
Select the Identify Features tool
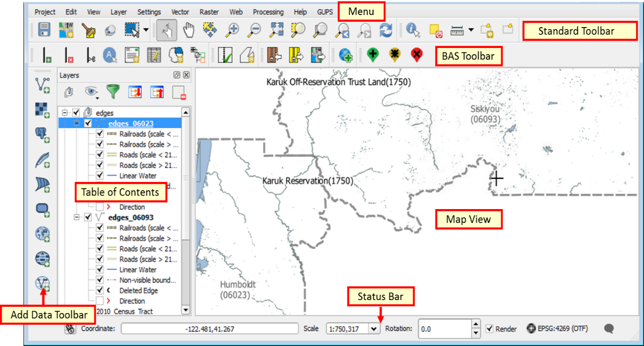pyautogui.click(x=413, y=31)
